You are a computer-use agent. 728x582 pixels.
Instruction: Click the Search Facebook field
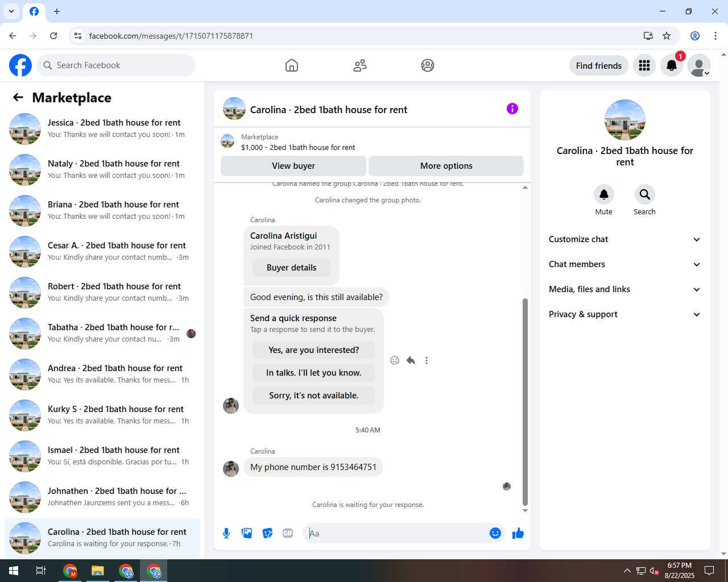point(116,65)
